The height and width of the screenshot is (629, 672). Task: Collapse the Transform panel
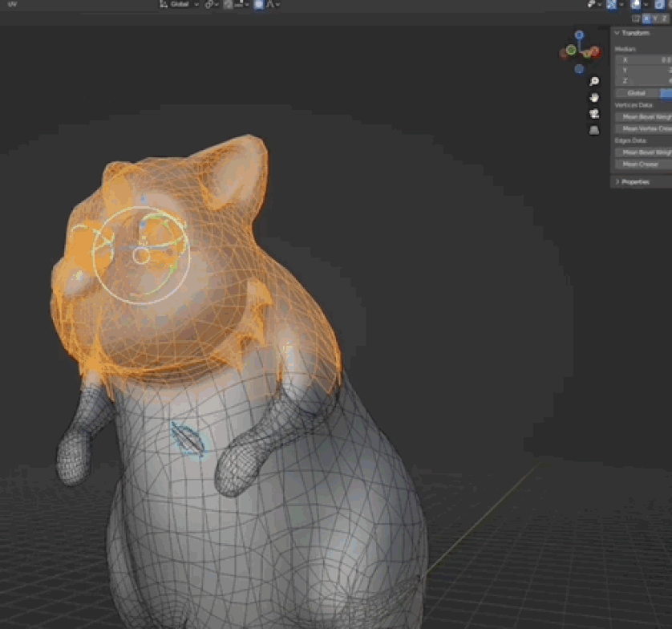click(x=617, y=33)
